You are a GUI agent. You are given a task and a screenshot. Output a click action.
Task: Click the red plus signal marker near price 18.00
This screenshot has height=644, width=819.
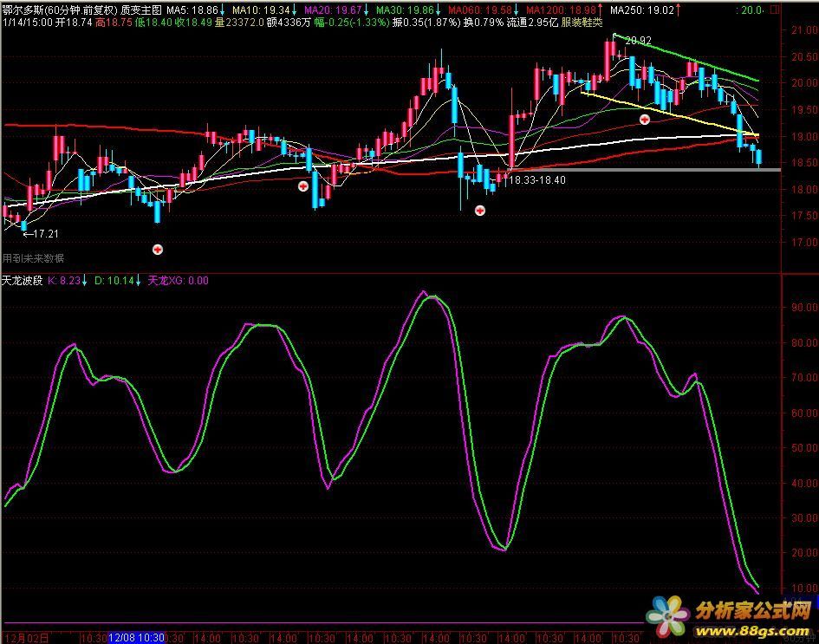point(303,186)
